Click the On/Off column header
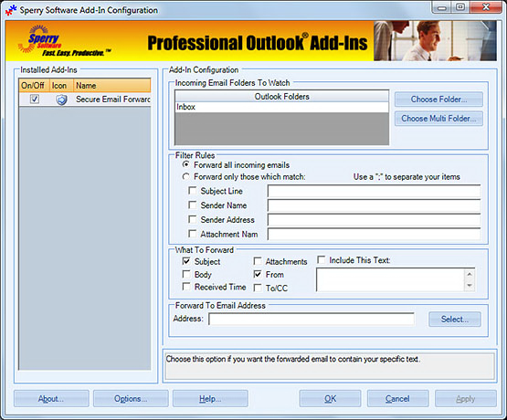The height and width of the screenshot is (420, 507). click(x=34, y=86)
